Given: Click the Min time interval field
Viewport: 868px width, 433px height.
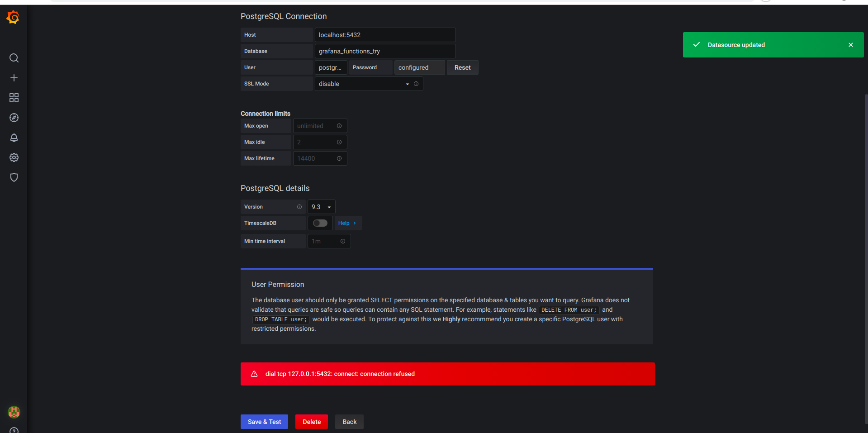Looking at the screenshot, I should 329,241.
